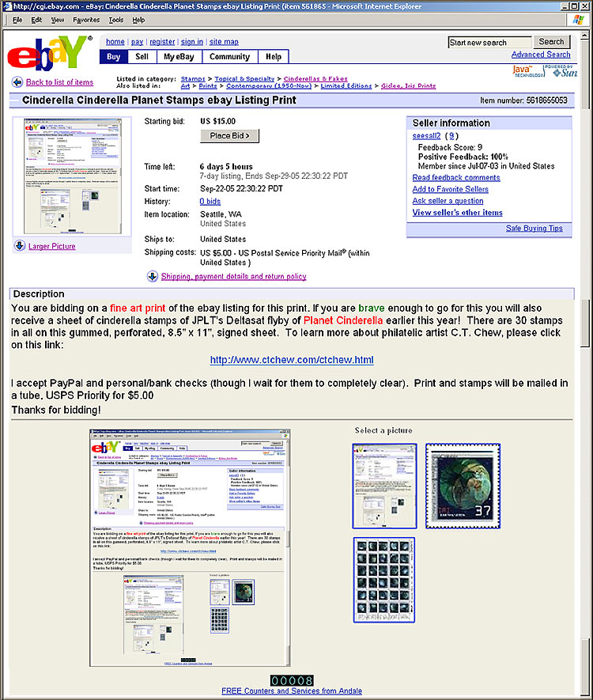Viewport: 593px width, 700px height.
Task: Click the 0 bids history link
Action: click(210, 202)
